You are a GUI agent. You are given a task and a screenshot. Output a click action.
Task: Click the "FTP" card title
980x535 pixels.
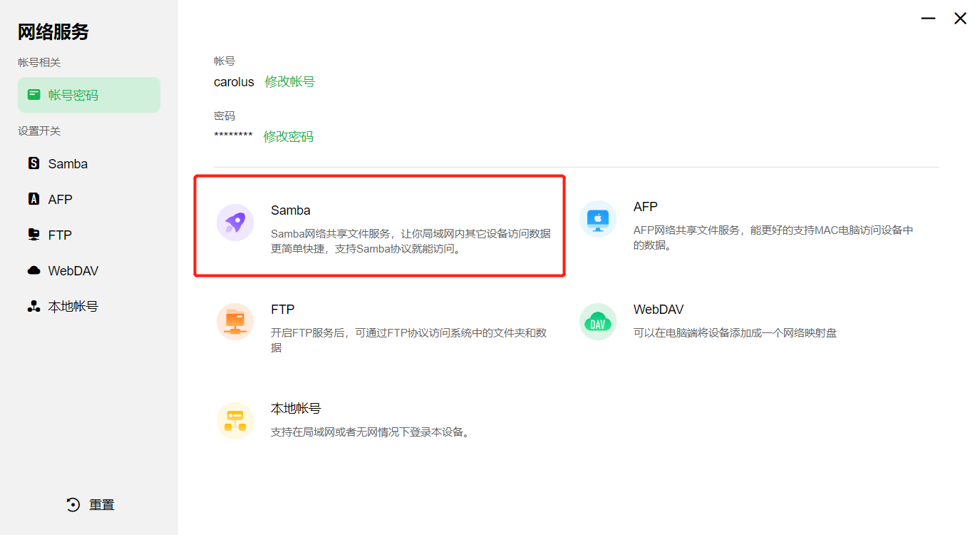coord(283,310)
